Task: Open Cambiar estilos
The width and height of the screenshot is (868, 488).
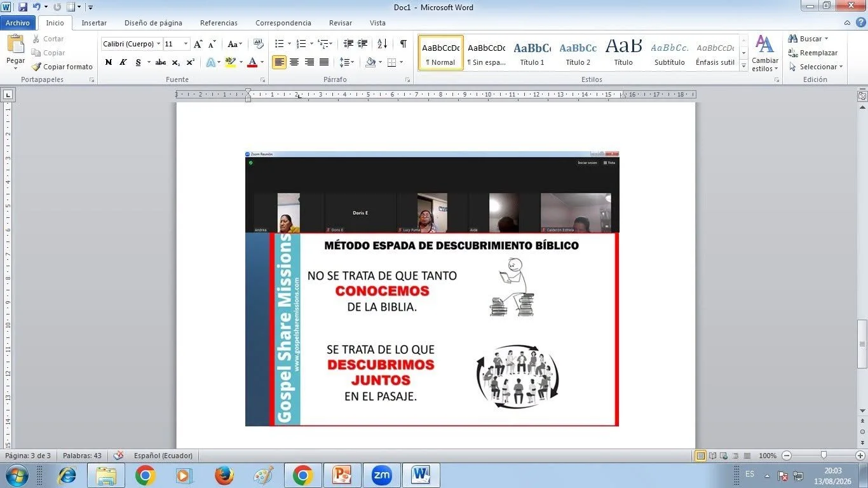Action: pyautogui.click(x=765, y=54)
